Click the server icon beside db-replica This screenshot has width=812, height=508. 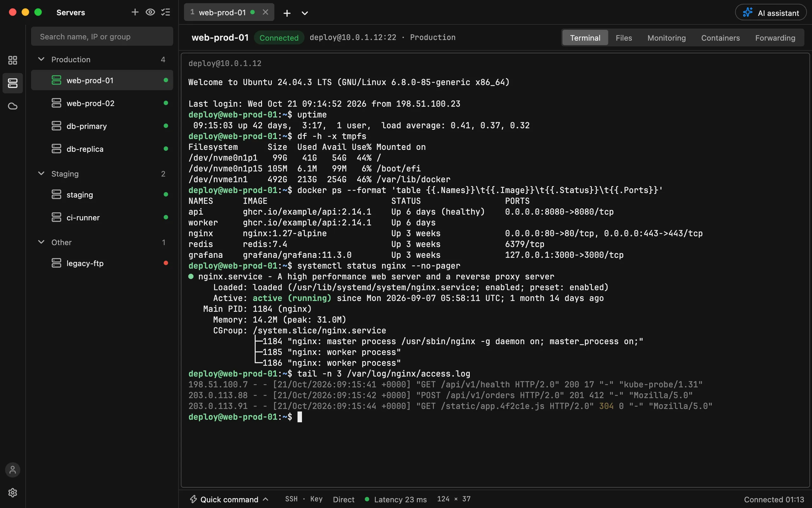(x=56, y=149)
